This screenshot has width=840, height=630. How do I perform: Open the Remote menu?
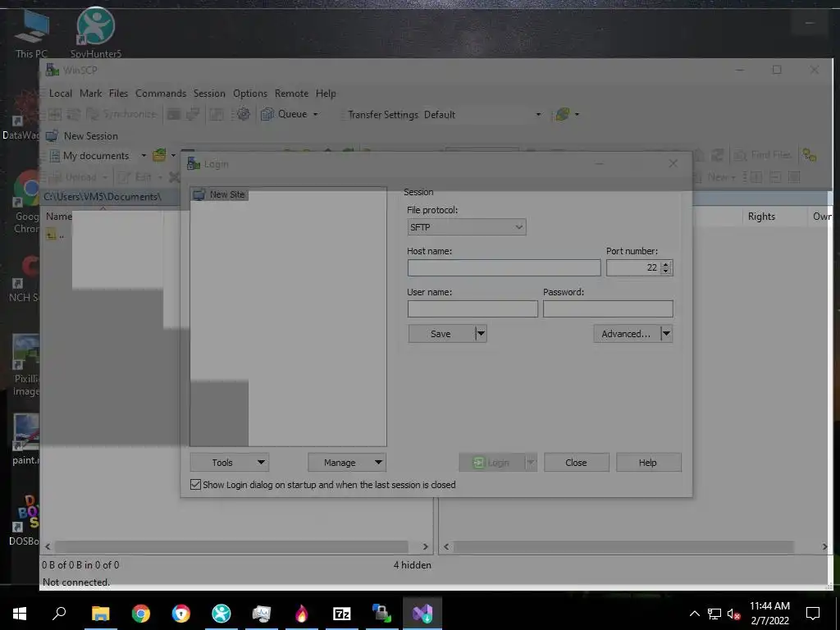291,94
